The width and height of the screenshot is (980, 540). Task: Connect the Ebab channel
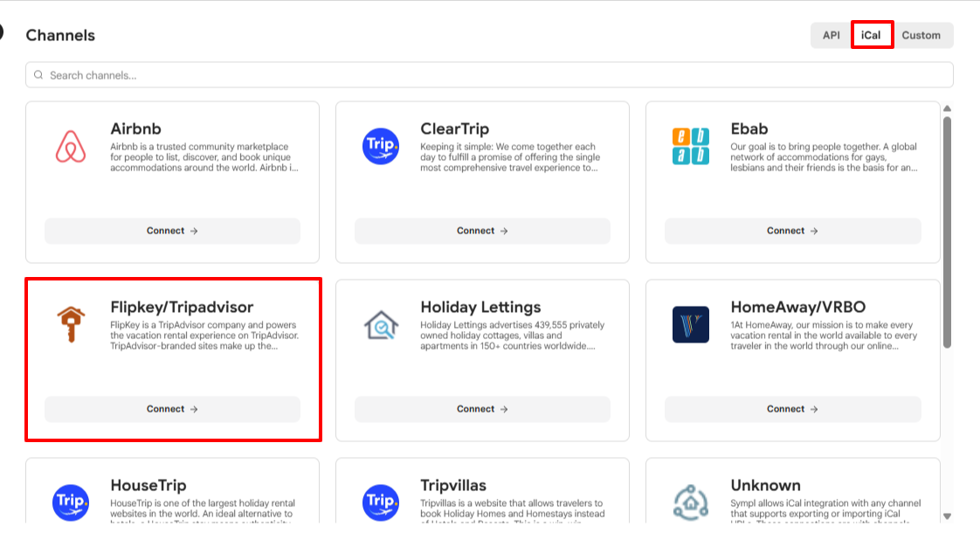(x=792, y=231)
